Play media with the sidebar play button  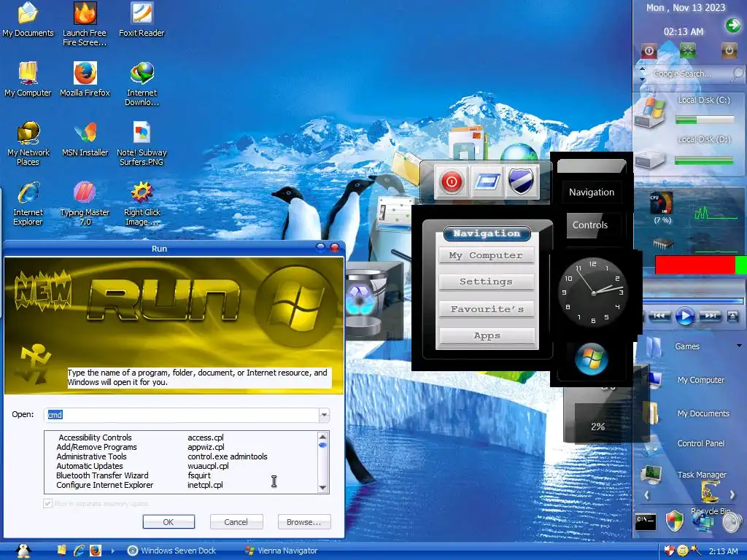point(684,316)
